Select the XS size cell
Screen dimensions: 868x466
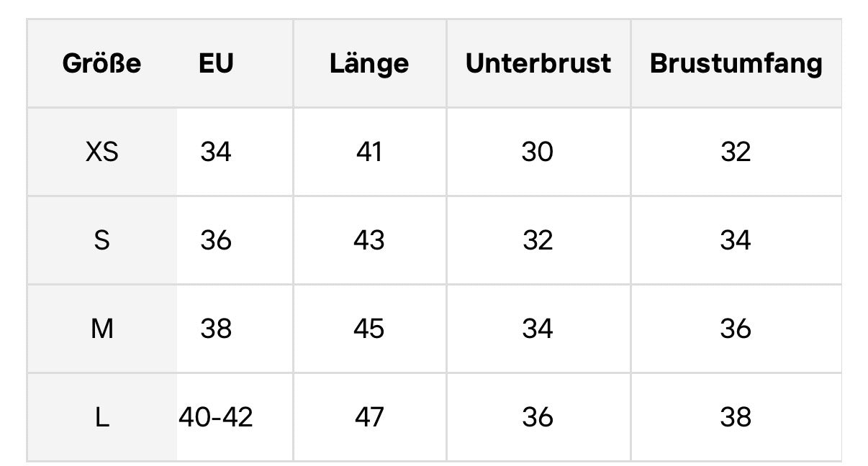[x=101, y=152]
